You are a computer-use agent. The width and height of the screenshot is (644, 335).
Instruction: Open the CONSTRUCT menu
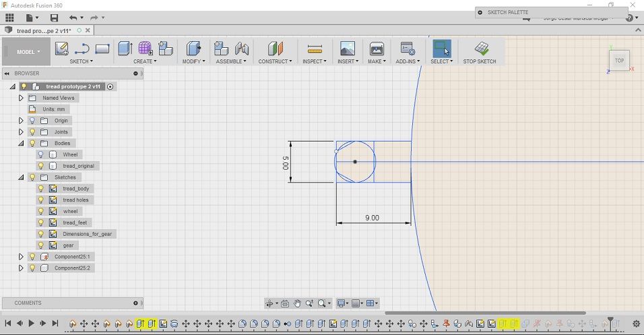275,61
